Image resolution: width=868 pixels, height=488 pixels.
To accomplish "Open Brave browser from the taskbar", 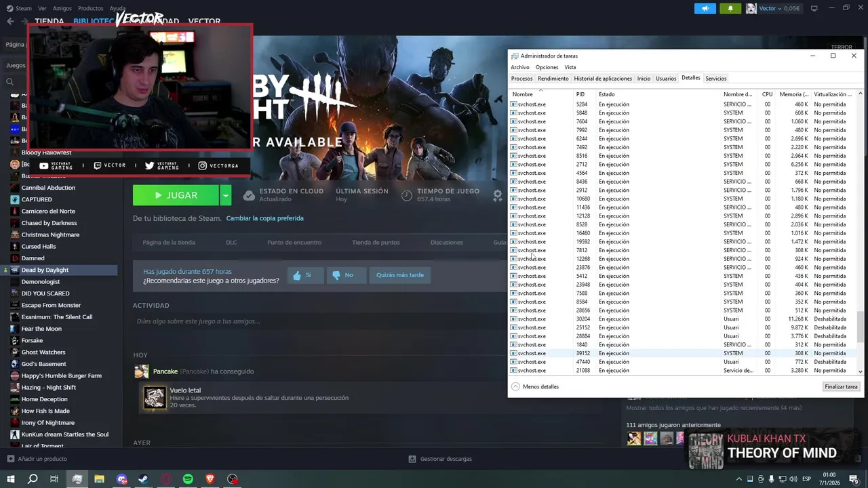I will [x=210, y=479].
